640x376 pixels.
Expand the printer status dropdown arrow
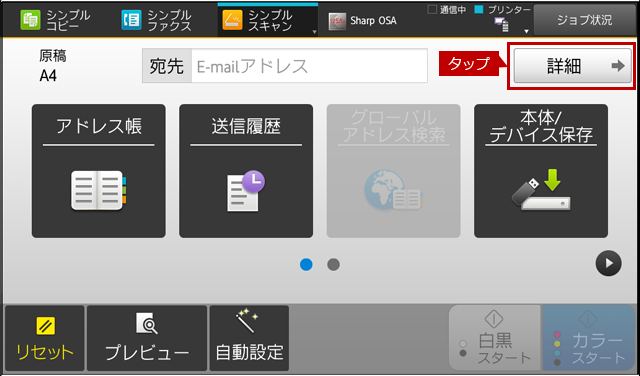tap(527, 31)
